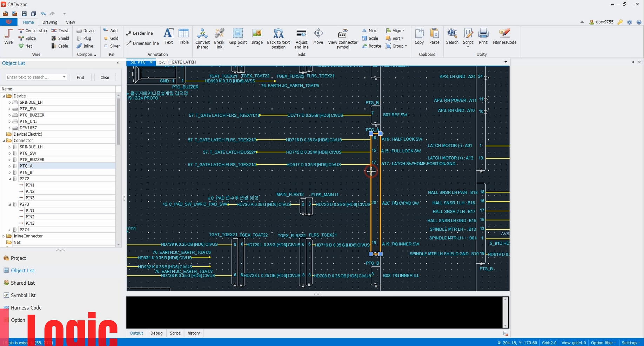Expand the PTG_A connector node
The image size is (644, 346).
pos(9,166)
